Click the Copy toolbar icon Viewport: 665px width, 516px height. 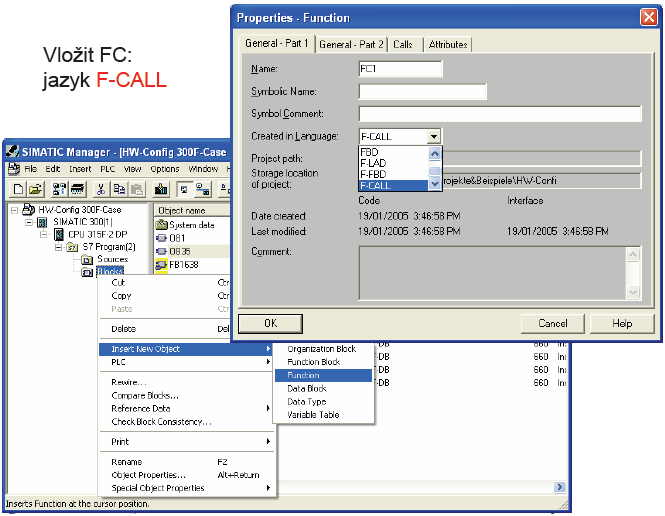pyautogui.click(x=119, y=189)
